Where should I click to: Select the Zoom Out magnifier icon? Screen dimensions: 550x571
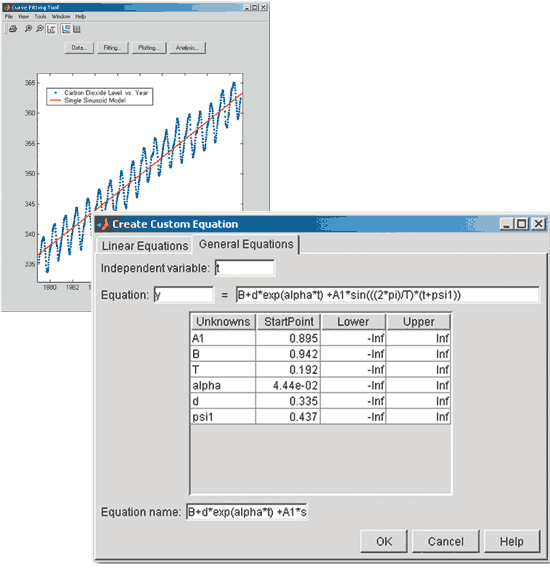40,29
